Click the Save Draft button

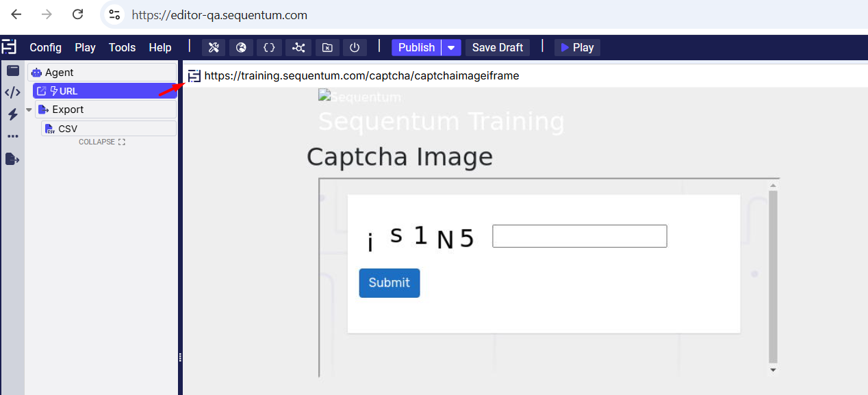pos(498,47)
